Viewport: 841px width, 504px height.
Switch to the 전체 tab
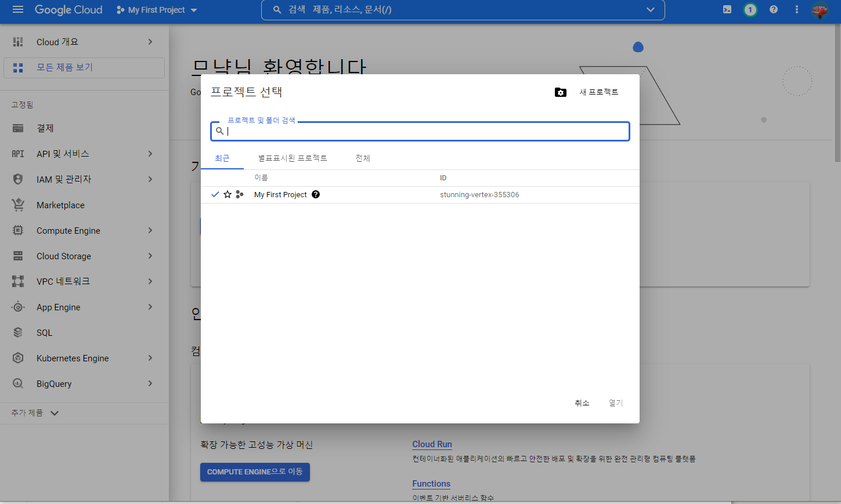coord(363,158)
